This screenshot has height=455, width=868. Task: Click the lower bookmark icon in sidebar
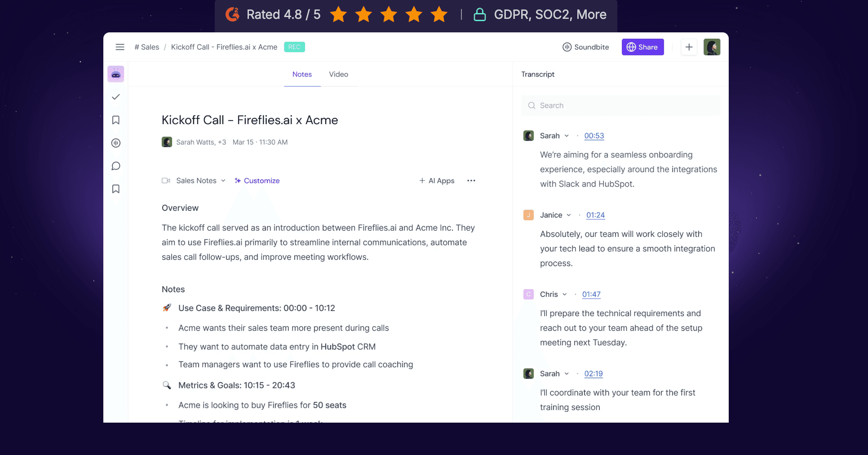coord(116,189)
